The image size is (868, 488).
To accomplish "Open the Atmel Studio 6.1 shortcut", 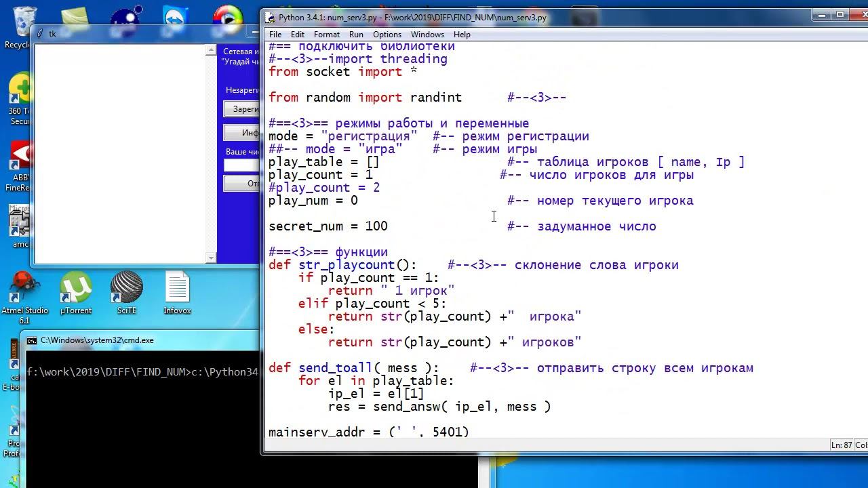I will pos(24,297).
